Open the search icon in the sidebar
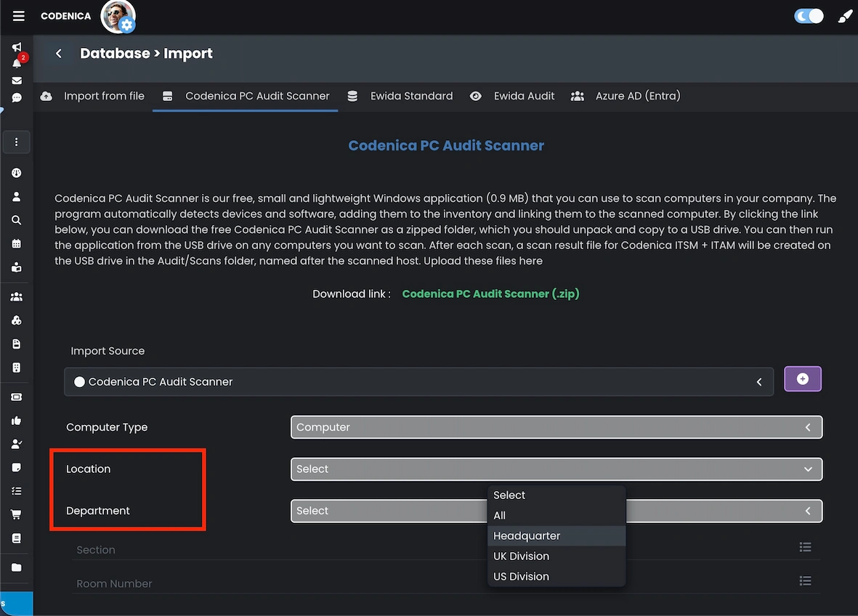The height and width of the screenshot is (616, 858). point(16,219)
